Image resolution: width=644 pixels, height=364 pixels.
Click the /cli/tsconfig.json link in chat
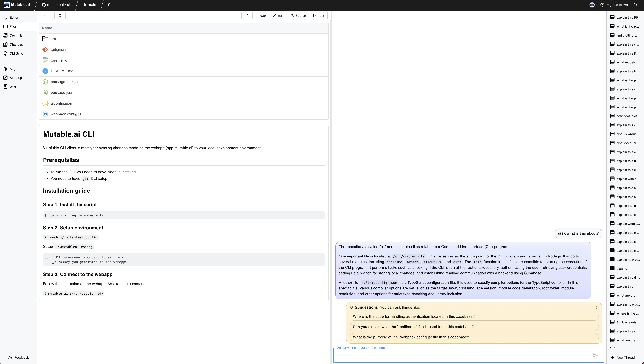pos(379,283)
